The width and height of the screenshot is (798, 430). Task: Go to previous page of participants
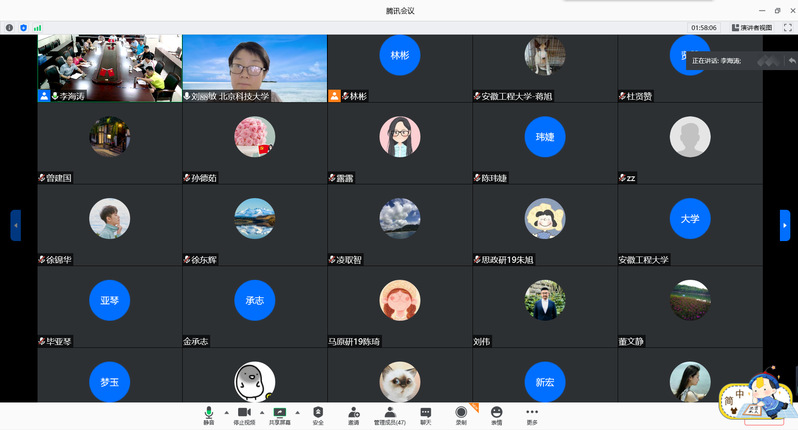coord(15,225)
